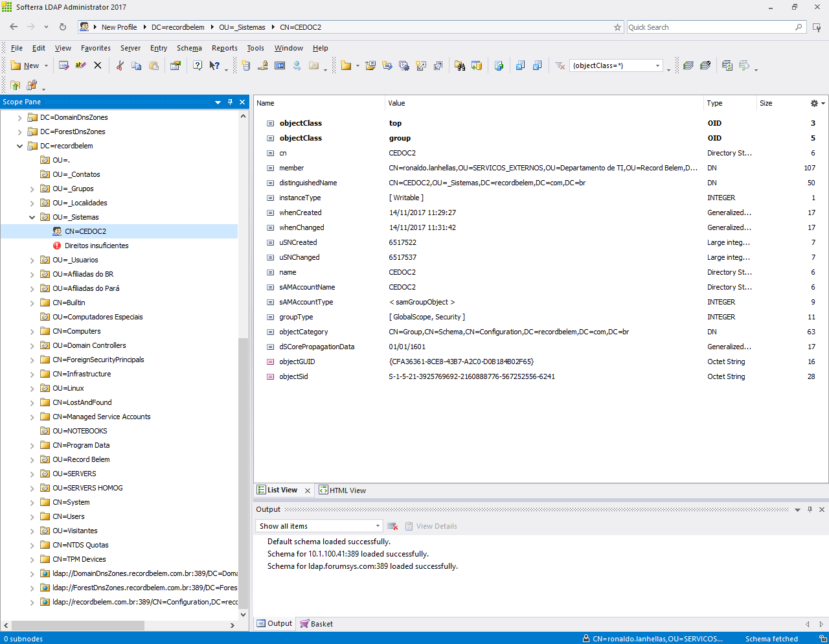829x644 pixels.
Task: Click the schema layers check icon
Action: [705, 65]
